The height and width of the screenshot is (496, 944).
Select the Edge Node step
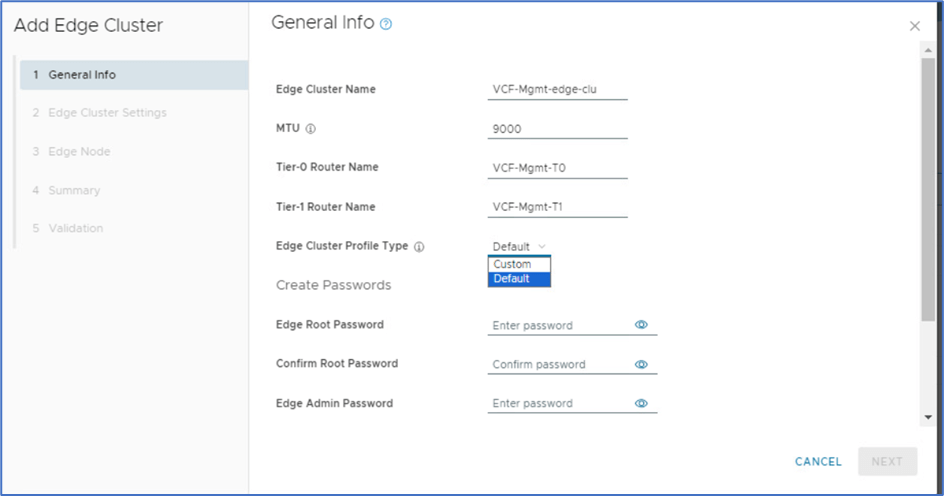coord(79,152)
